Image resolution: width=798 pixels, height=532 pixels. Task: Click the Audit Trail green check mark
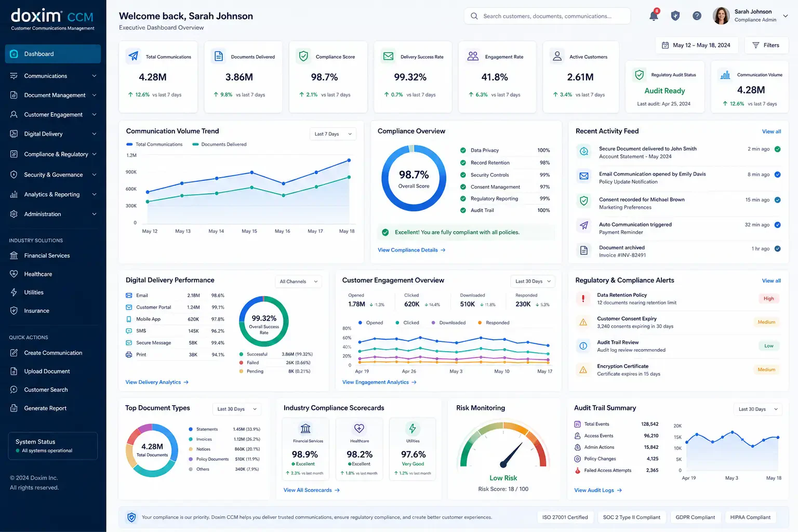click(x=463, y=210)
